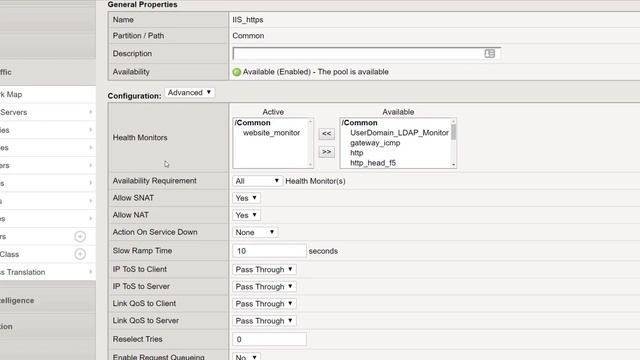Open the Allow SNAT dropdown

(246, 198)
